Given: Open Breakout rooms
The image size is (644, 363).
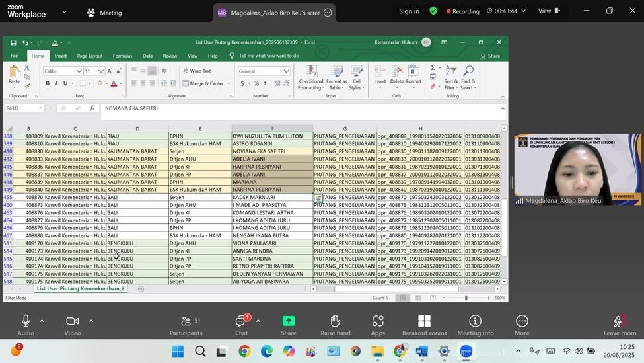Looking at the screenshot, I should (424, 321).
